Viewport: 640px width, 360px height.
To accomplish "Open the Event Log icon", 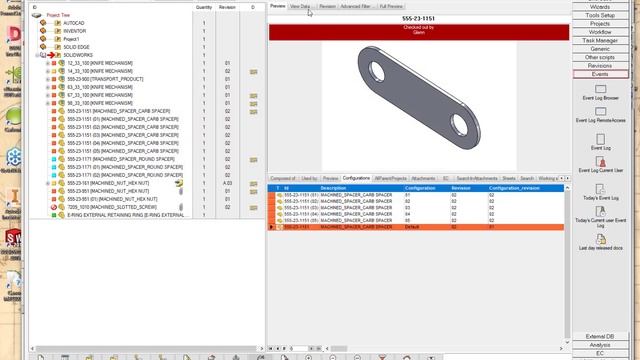I will 600,139.
